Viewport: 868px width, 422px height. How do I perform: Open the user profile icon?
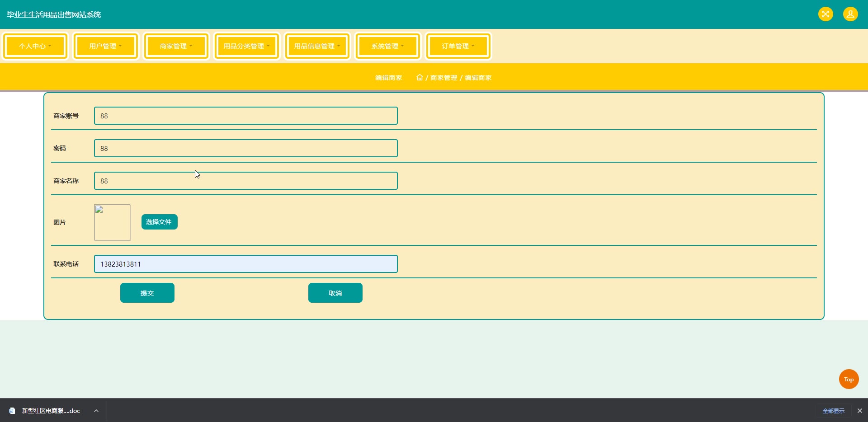tap(850, 14)
